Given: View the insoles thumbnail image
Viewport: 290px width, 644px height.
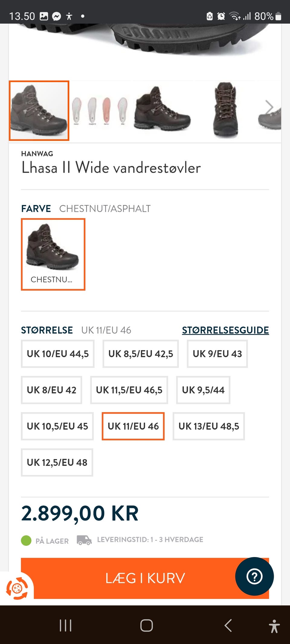Looking at the screenshot, I should (100, 111).
